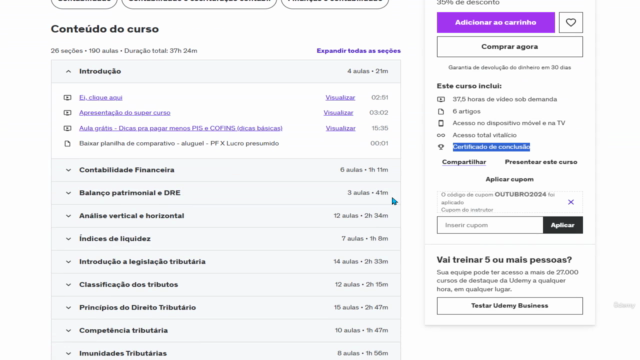Screen dimensions: 640x360
Task: Open 'Ei, clique aqui' lesson link
Action: tap(100, 98)
